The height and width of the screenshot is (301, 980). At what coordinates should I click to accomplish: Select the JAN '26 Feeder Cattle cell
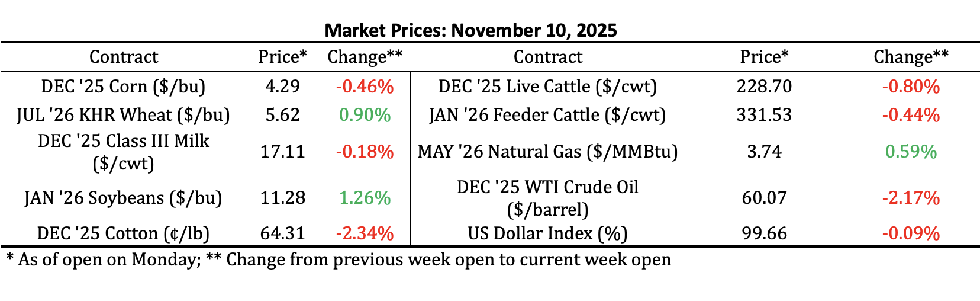(x=547, y=114)
